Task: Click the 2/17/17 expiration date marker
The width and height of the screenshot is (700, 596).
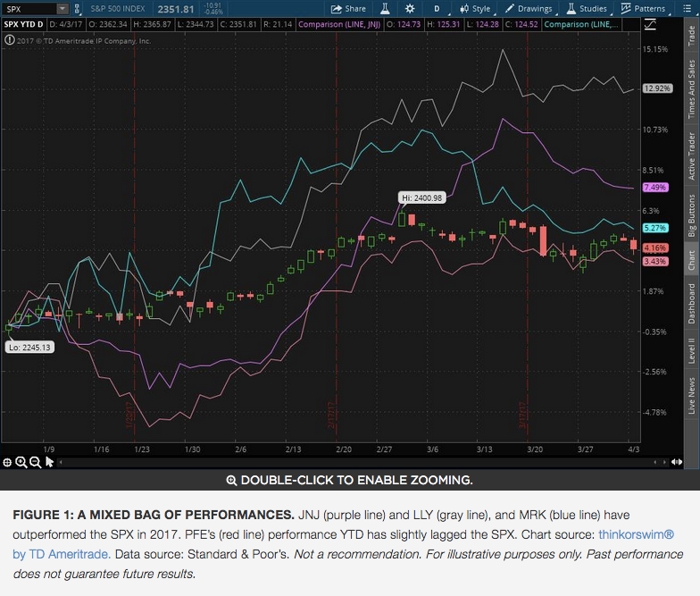Action: [x=332, y=416]
